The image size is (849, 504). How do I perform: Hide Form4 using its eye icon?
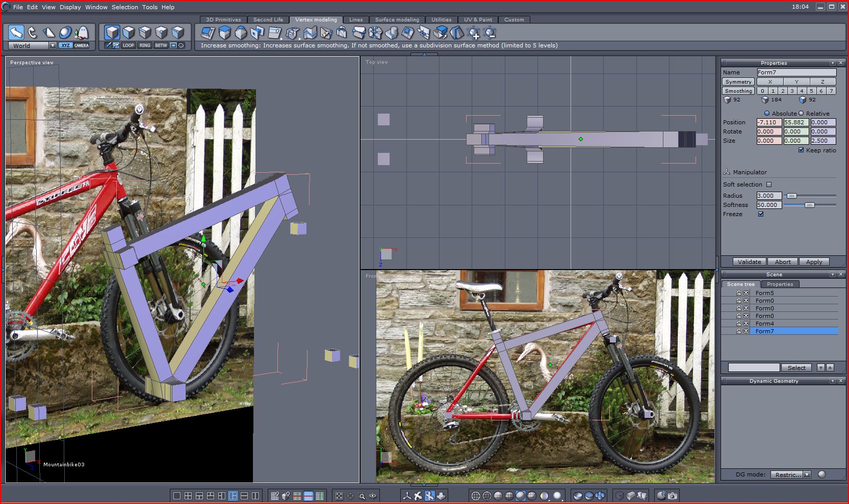click(x=746, y=324)
